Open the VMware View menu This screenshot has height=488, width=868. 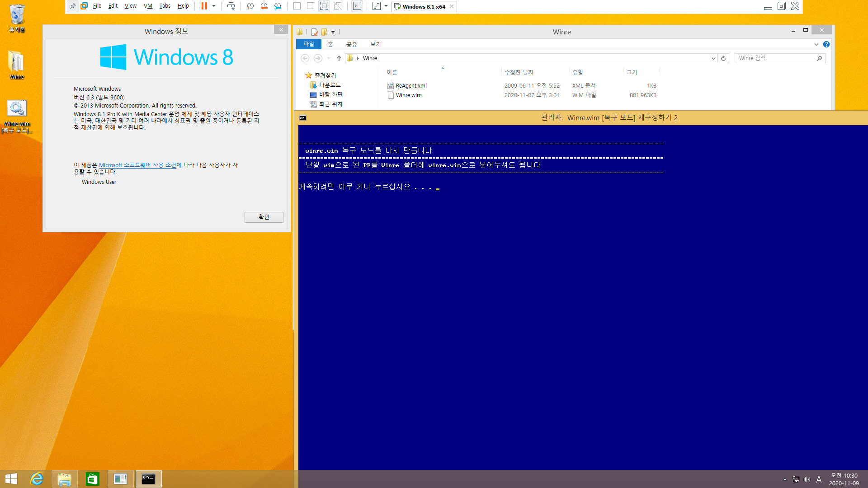click(x=131, y=6)
